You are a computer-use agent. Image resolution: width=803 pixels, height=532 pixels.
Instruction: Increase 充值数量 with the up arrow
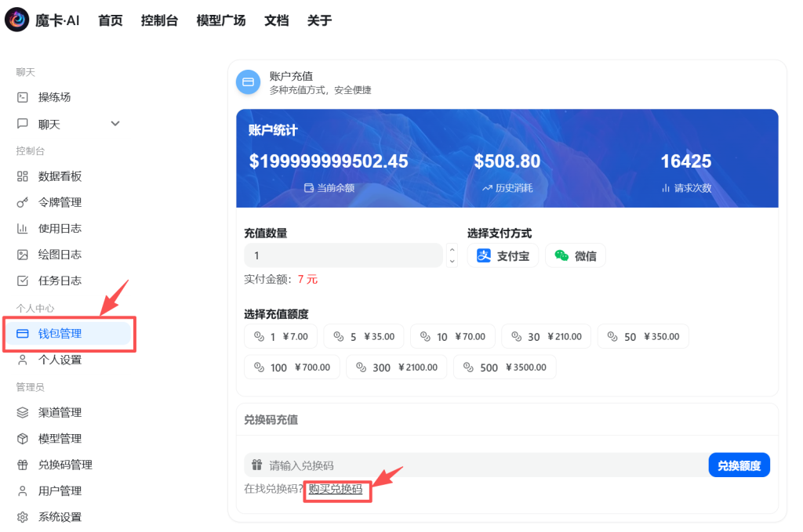coord(452,251)
